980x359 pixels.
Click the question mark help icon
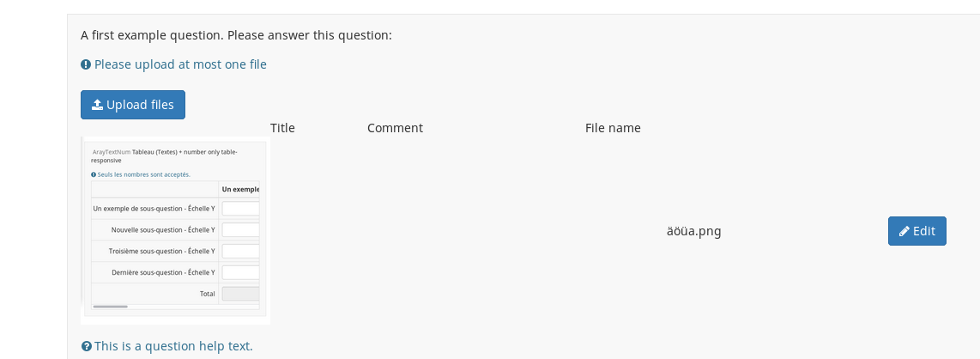pos(87,346)
